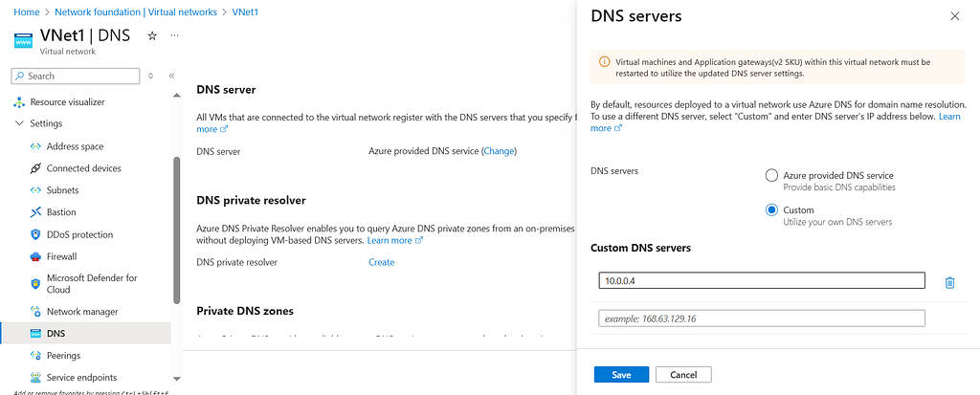The height and width of the screenshot is (395, 980).
Task: Go to Service endpoints page
Action: [81, 378]
